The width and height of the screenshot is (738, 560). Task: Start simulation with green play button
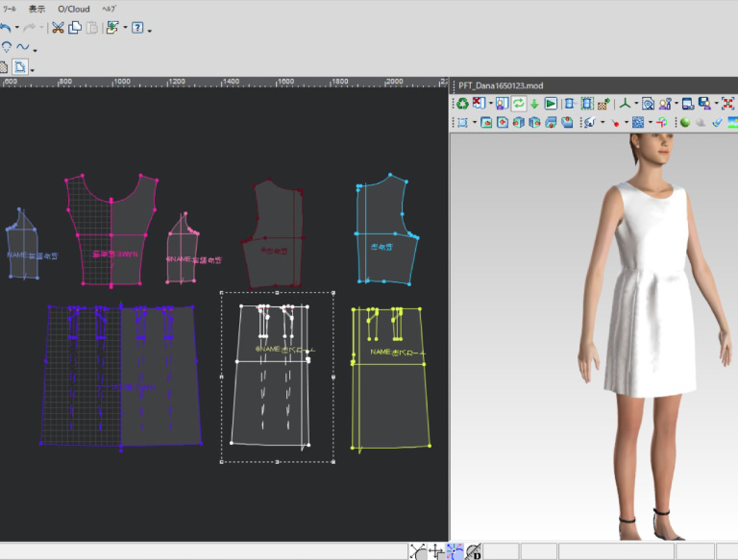click(x=551, y=103)
